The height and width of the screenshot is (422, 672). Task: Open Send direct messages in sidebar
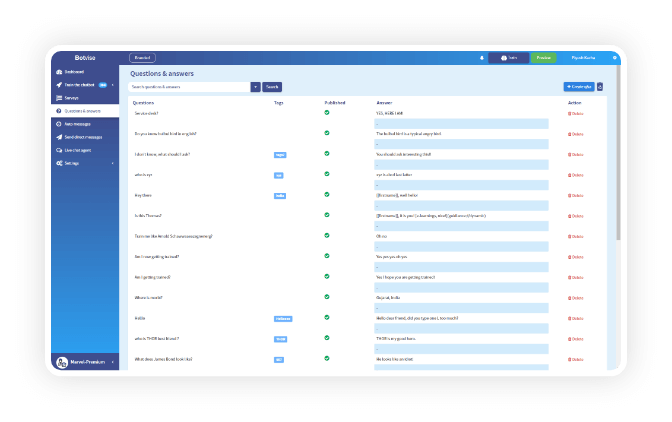[x=84, y=137]
